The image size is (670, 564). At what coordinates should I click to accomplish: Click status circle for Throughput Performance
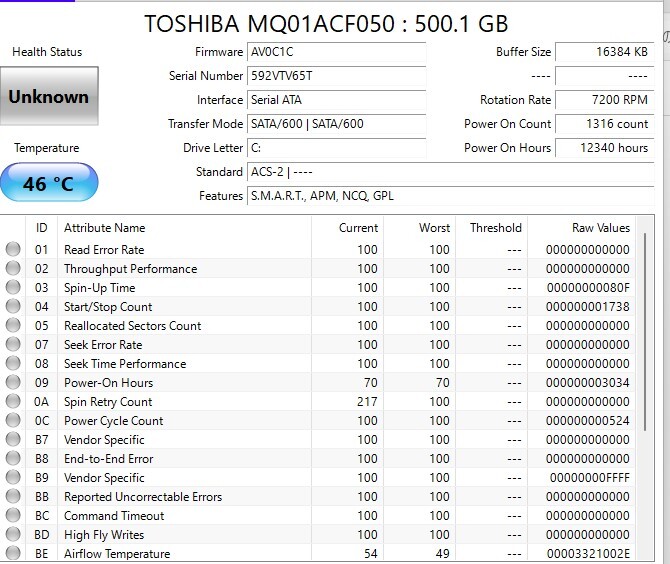coord(13,268)
